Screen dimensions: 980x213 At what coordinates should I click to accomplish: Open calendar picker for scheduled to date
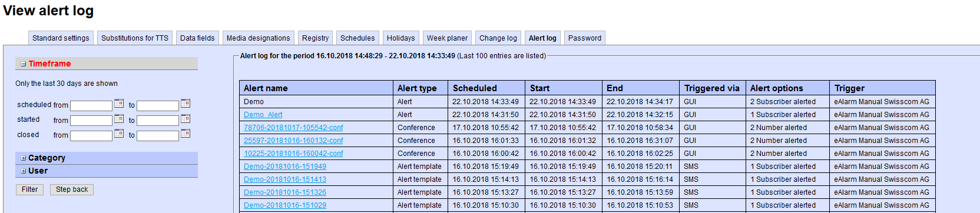tap(186, 104)
